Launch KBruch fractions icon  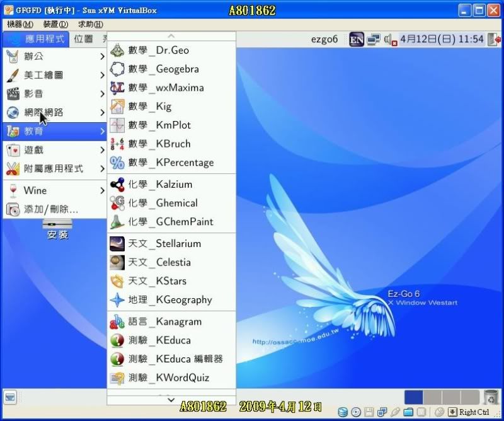pyautogui.click(x=117, y=144)
